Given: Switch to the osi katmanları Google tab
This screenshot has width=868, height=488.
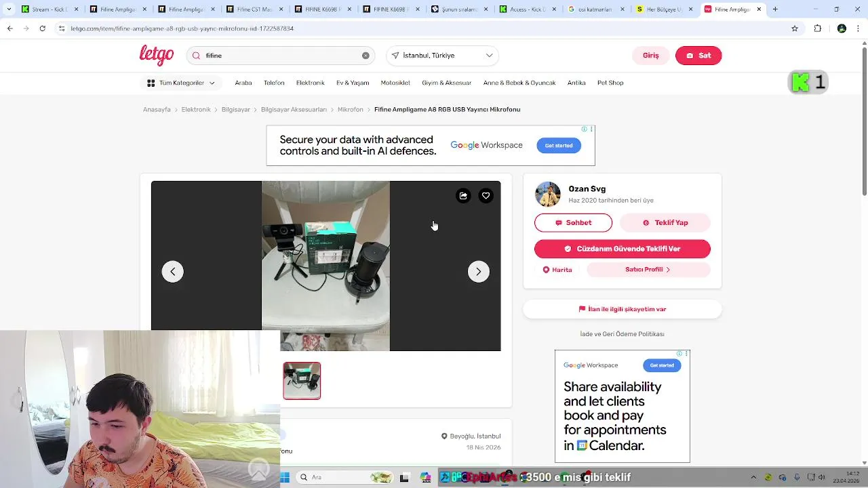Looking at the screenshot, I should tap(596, 9).
